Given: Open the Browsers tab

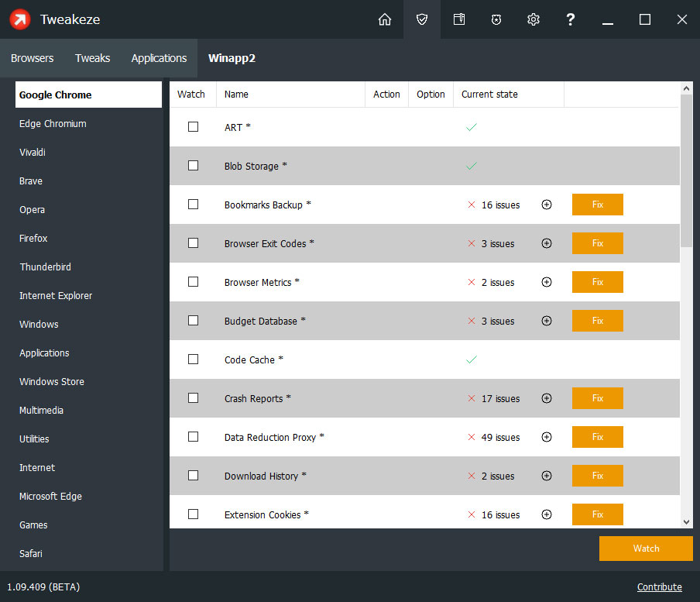Looking at the screenshot, I should (32, 57).
